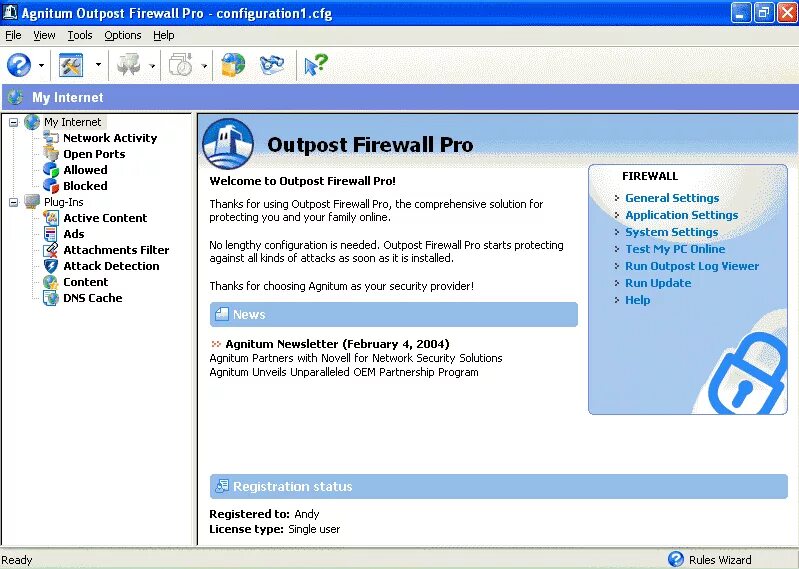The height and width of the screenshot is (569, 799).
Task: Select Blocked in the tree
Action: click(85, 186)
